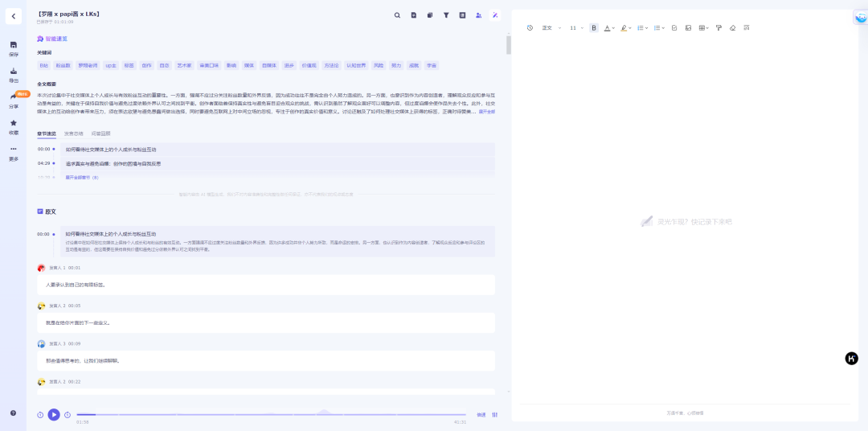The image size is (868, 431).
Task: Click the Export (导出) sidebar icon
Action: click(x=14, y=75)
